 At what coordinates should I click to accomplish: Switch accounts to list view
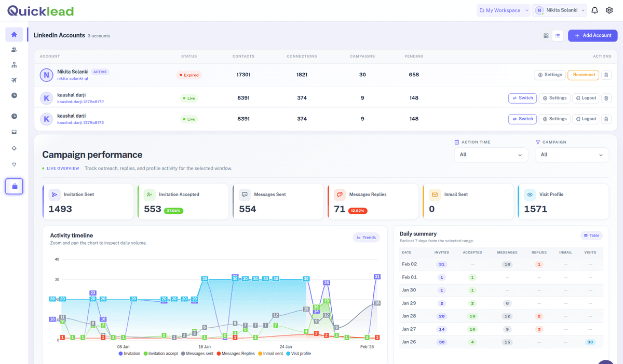(558, 36)
